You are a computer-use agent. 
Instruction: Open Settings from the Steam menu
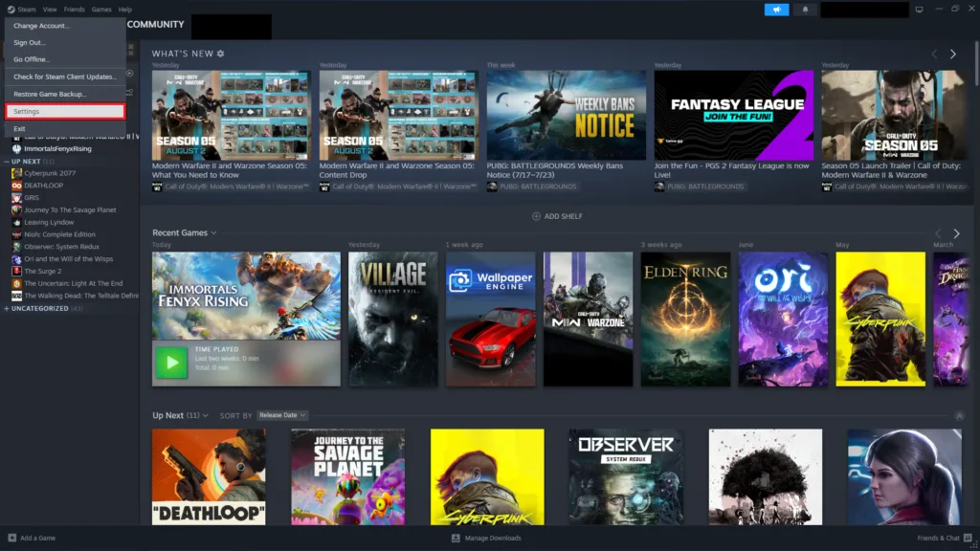point(65,111)
